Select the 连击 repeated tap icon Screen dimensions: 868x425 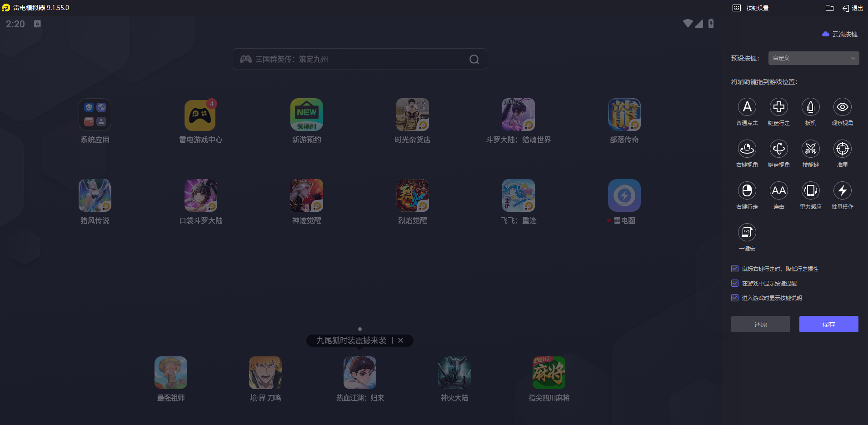pyautogui.click(x=779, y=191)
